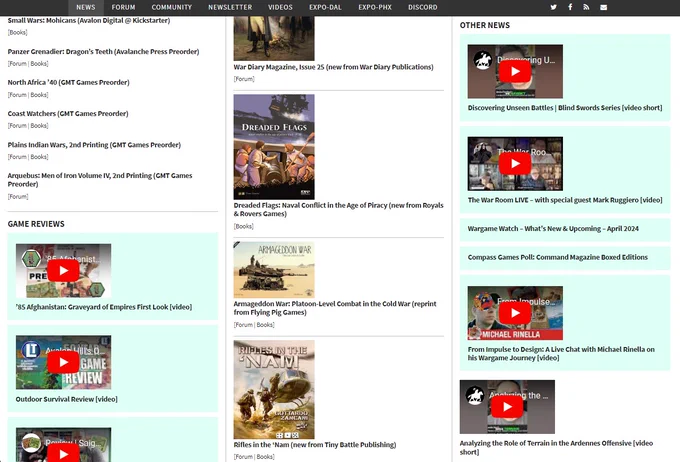Viewport: 680px width, 462px height.
Task: Click Books link under Small Wars: Mohicans
Action: (x=17, y=33)
